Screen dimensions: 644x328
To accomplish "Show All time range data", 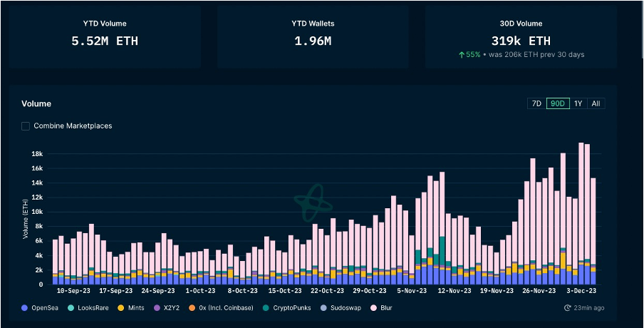I will [x=596, y=103].
